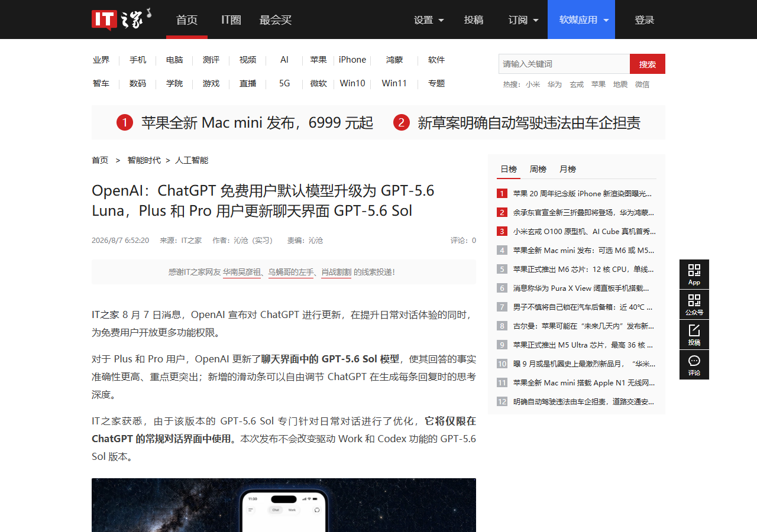757x532 pixels.
Task: Open the 游戏 category
Action: [211, 83]
